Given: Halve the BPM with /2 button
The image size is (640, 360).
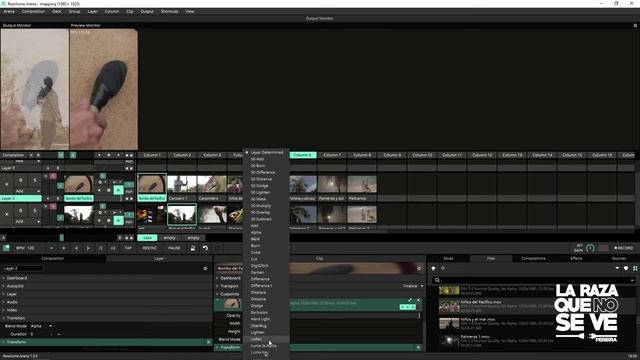Looking at the screenshot, I should (100, 248).
